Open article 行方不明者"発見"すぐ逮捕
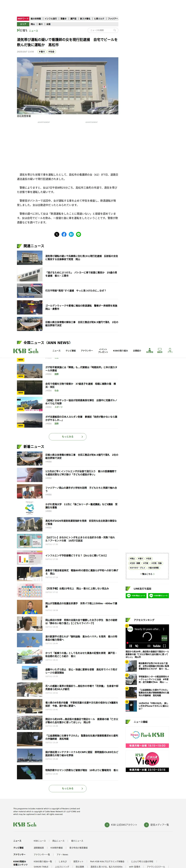186x868 pixels. click(68, 290)
